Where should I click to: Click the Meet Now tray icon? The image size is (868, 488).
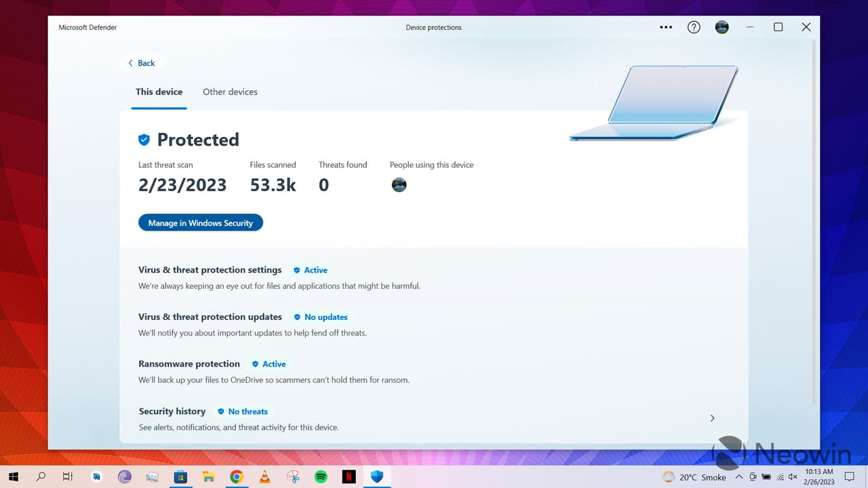click(x=753, y=477)
